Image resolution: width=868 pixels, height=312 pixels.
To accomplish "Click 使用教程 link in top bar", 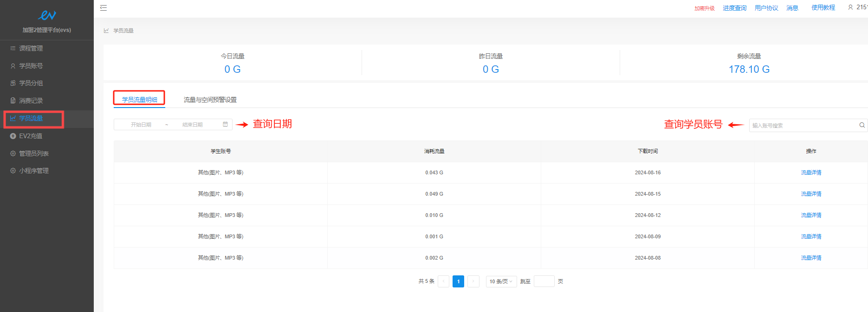I will 823,7.
